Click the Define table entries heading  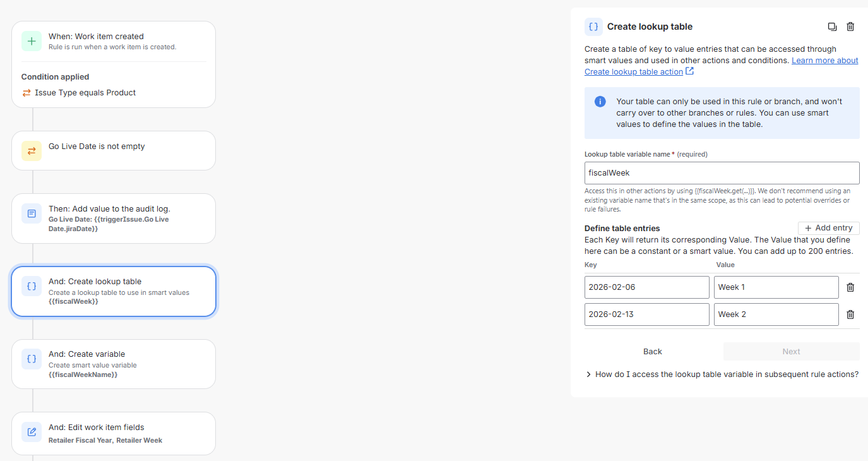[622, 229]
